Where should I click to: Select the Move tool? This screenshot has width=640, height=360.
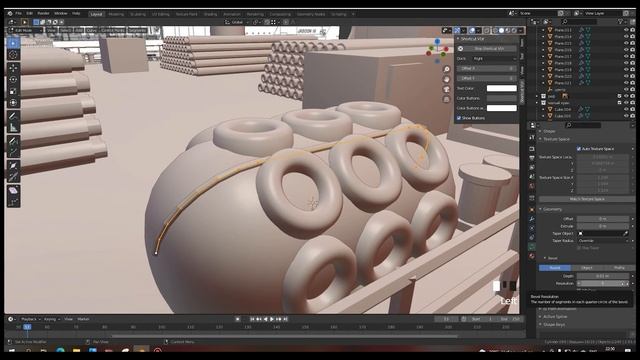[x=13, y=68]
